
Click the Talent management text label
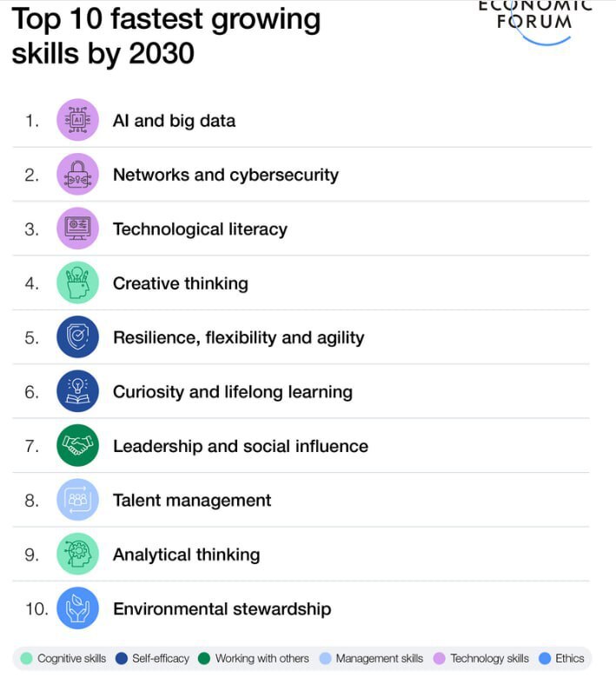[x=192, y=500]
